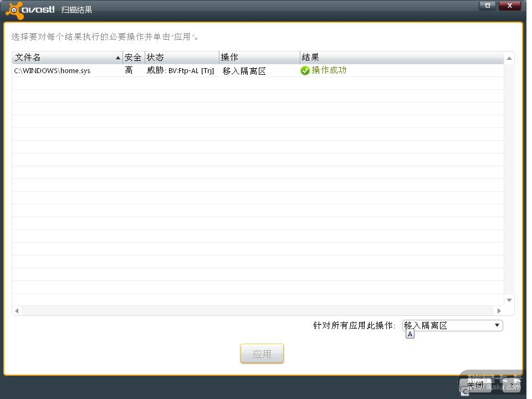Screen dimensions: 532x399
Task: Sort by the 安全 column header
Action: pos(134,57)
